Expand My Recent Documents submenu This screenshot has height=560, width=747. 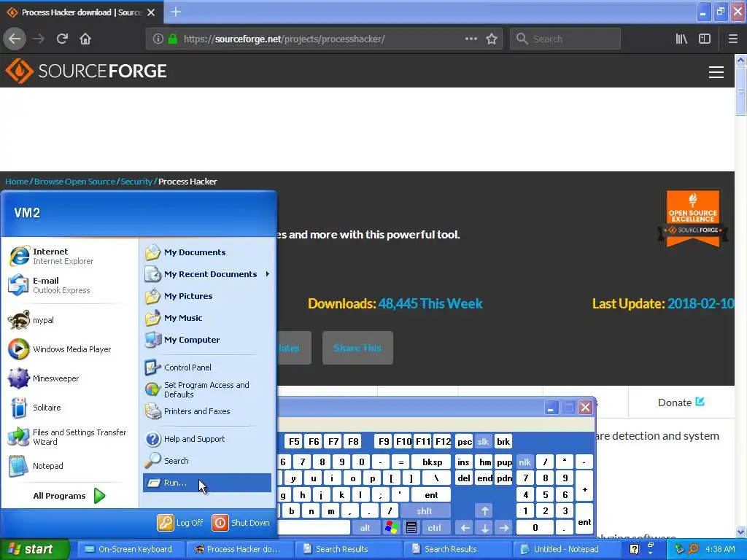207,274
